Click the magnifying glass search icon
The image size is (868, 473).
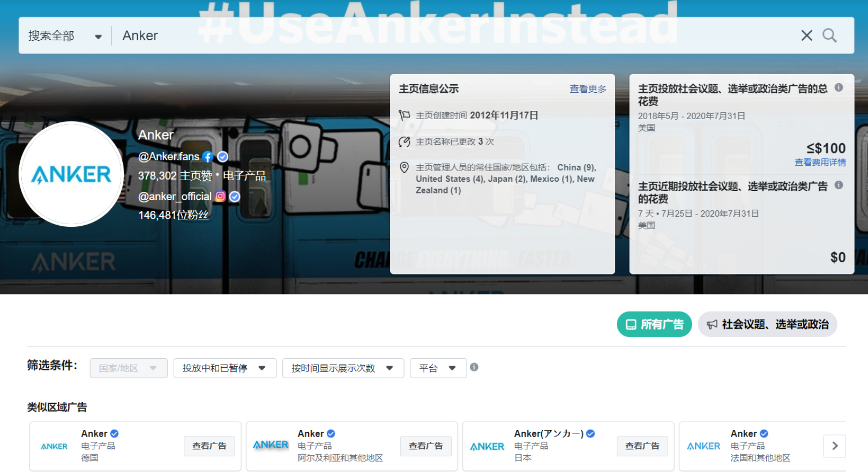click(829, 35)
